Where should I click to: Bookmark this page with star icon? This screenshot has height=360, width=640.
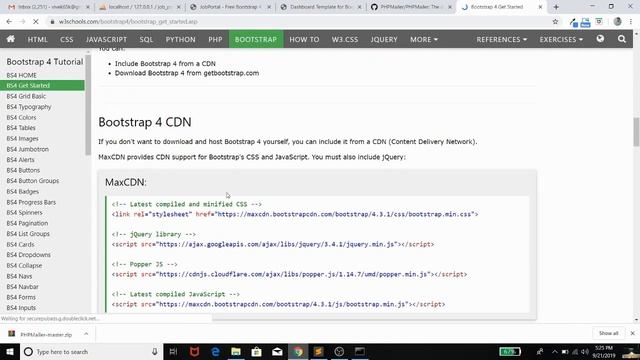pos(555,22)
